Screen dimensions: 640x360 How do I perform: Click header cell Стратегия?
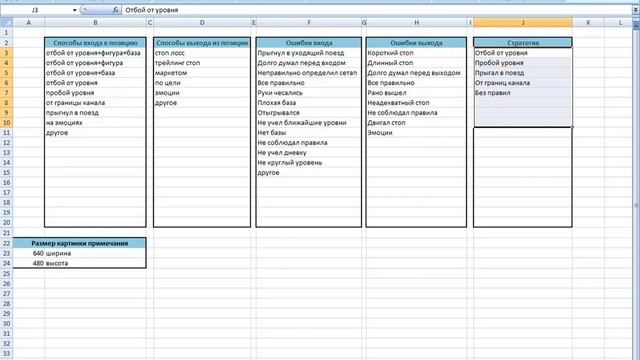tap(523, 42)
